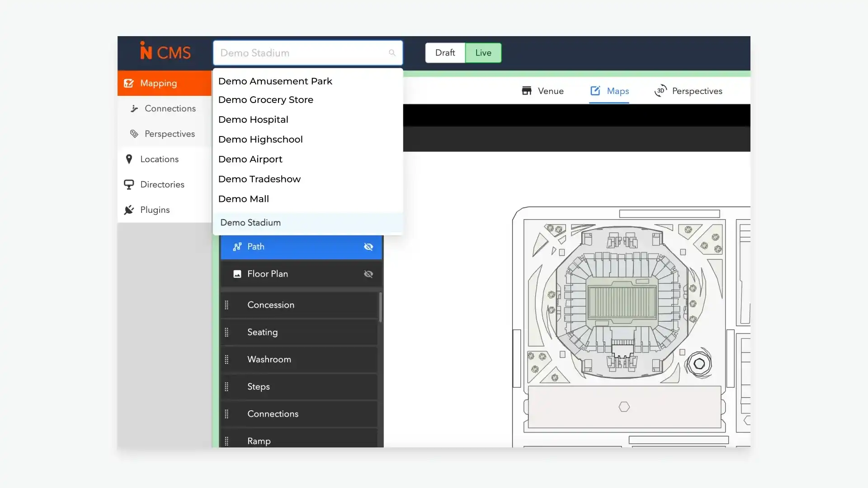Click the layer list scrollbar
The image size is (868, 488).
381,307
